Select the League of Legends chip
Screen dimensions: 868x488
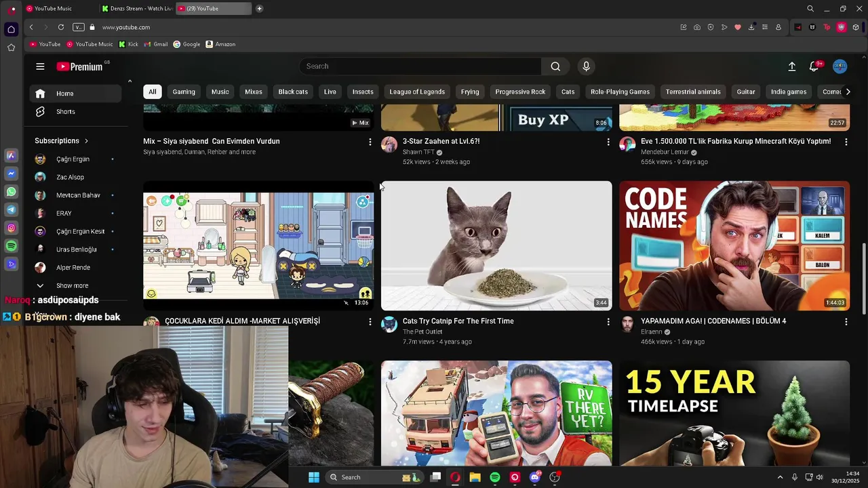(x=417, y=91)
